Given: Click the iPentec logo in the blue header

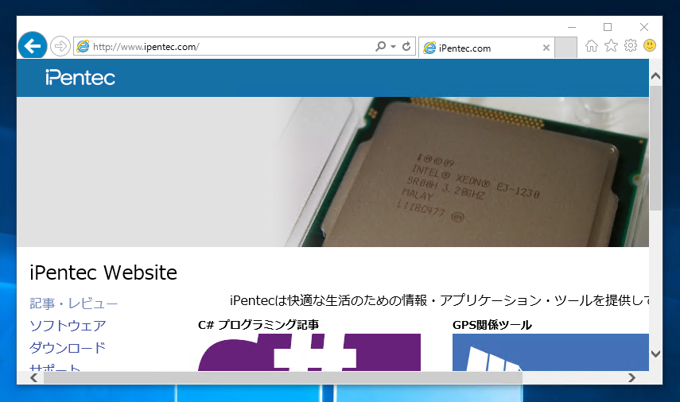Looking at the screenshot, I should pyautogui.click(x=80, y=78).
